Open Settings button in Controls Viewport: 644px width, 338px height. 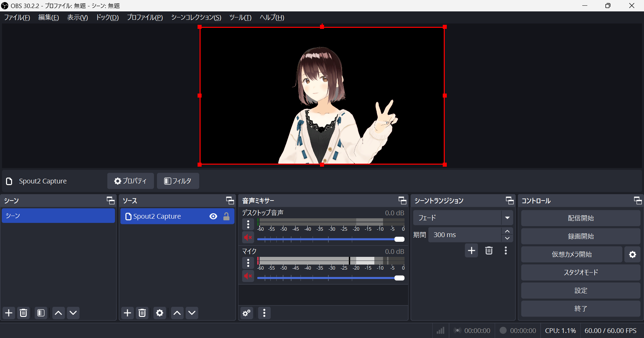coord(581,291)
